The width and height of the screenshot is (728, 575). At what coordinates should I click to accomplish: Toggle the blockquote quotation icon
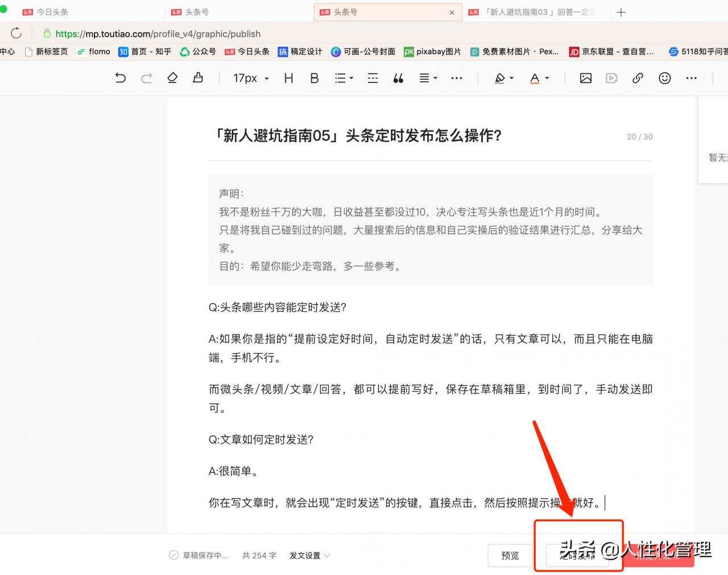398,78
